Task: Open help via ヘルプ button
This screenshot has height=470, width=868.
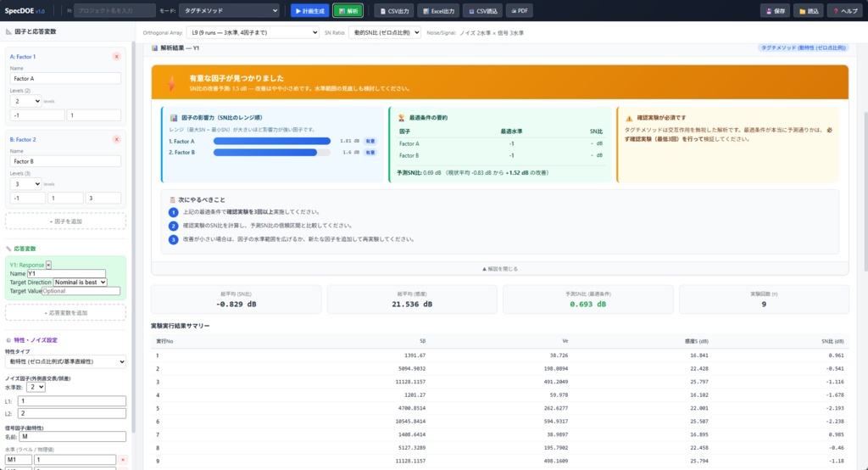Action: point(845,10)
